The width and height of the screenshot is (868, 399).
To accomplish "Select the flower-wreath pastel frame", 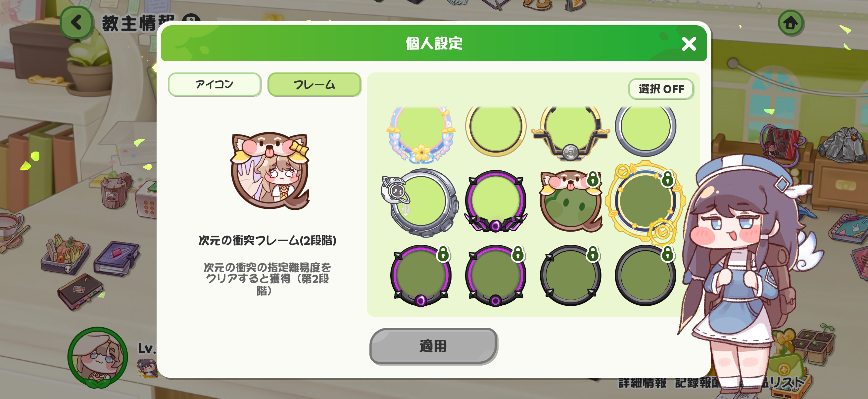I will (420, 133).
